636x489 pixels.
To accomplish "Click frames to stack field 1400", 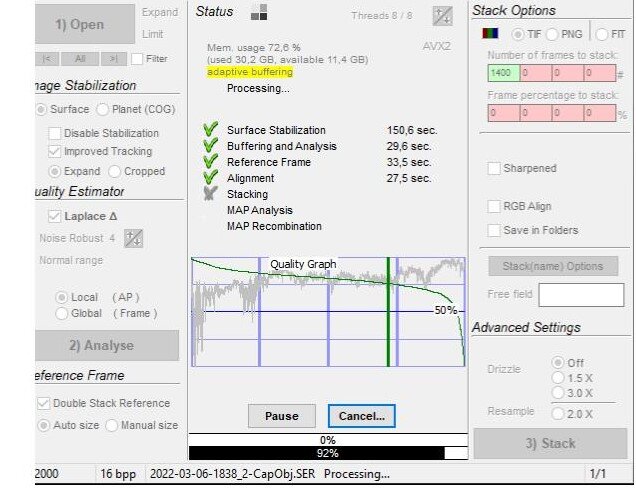I will 504,73.
